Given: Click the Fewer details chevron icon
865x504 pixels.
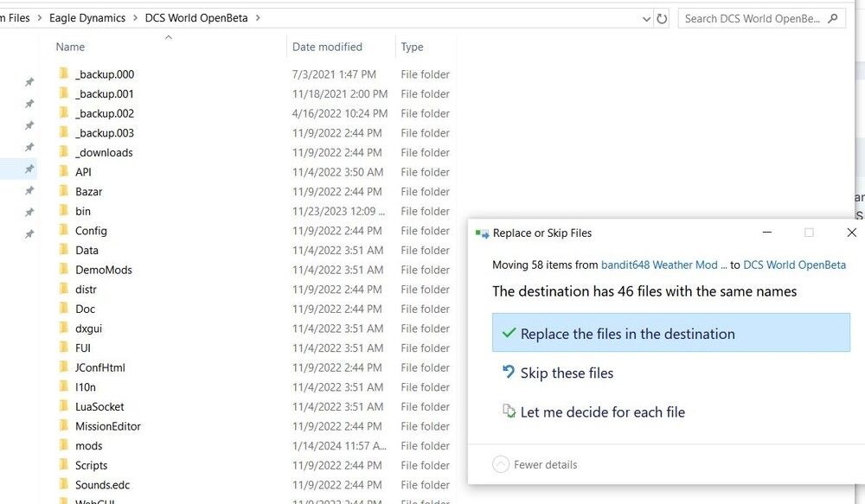Looking at the screenshot, I should click(500, 464).
